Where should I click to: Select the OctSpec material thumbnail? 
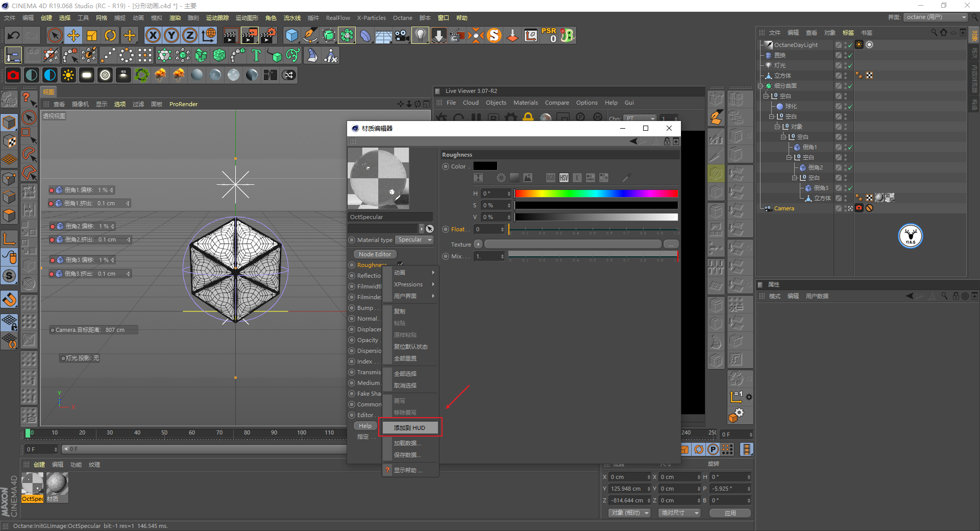pos(32,487)
